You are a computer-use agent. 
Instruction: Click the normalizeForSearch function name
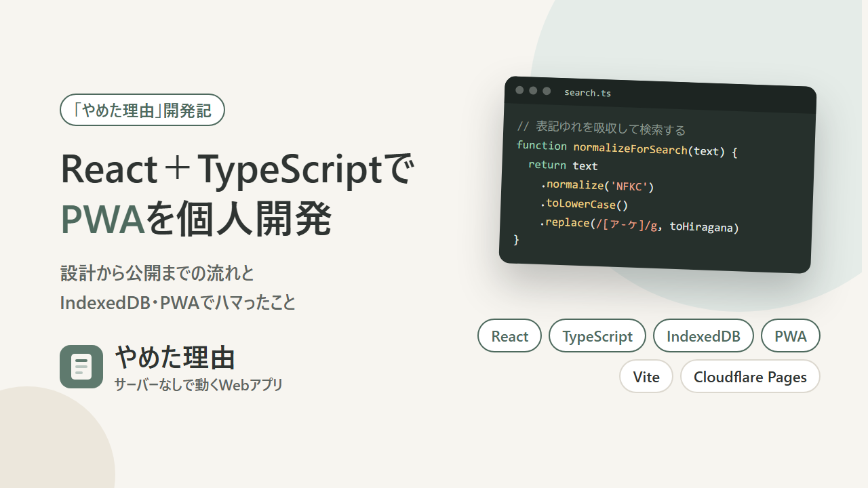point(630,148)
